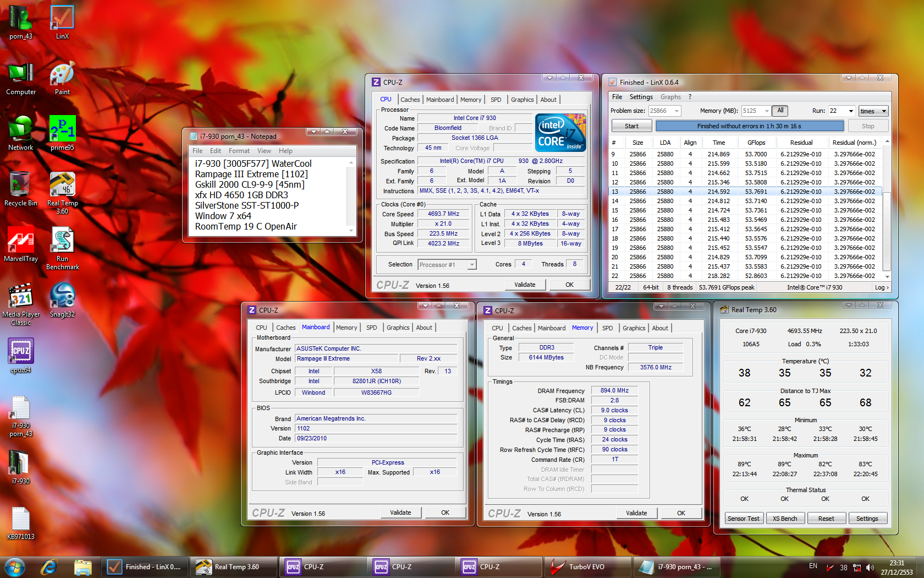The height and width of the screenshot is (578, 924).
Task: Expand the Memory (MiB) dropdown in LinX
Action: click(x=767, y=111)
